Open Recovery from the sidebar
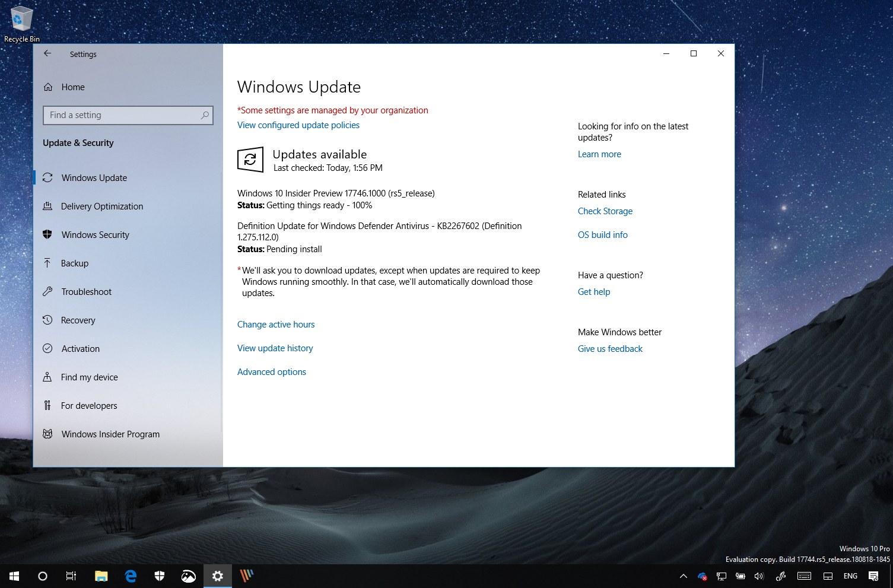 click(x=78, y=320)
